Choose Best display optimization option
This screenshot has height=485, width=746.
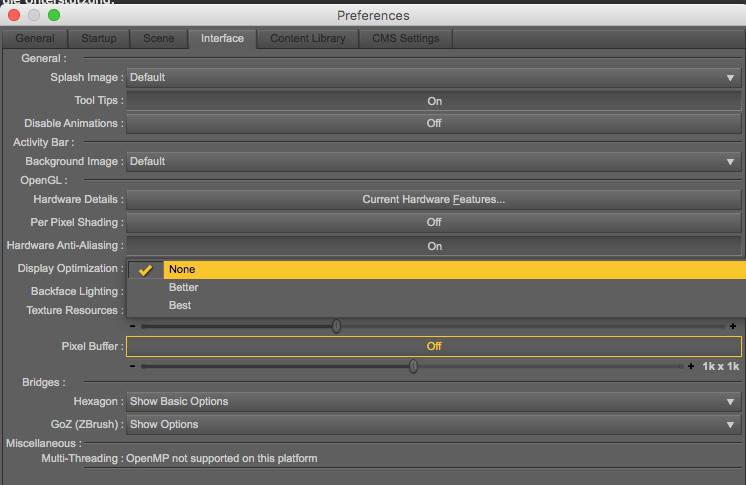tap(180, 305)
